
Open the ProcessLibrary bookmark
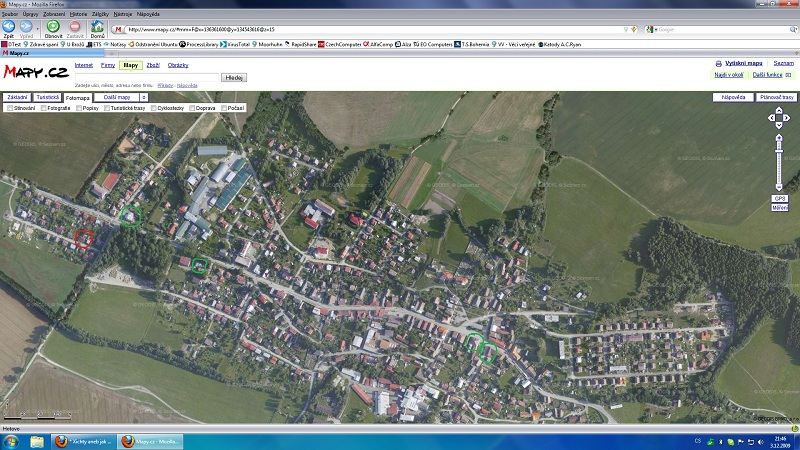coord(199,44)
